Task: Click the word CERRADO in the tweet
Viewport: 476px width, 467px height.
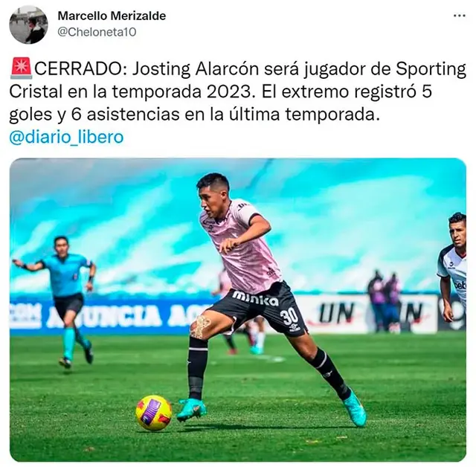Action: (x=78, y=69)
